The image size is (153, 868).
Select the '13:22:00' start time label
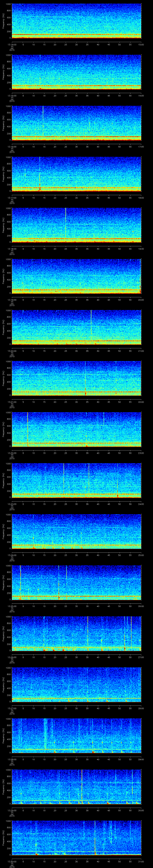tap(12, 453)
